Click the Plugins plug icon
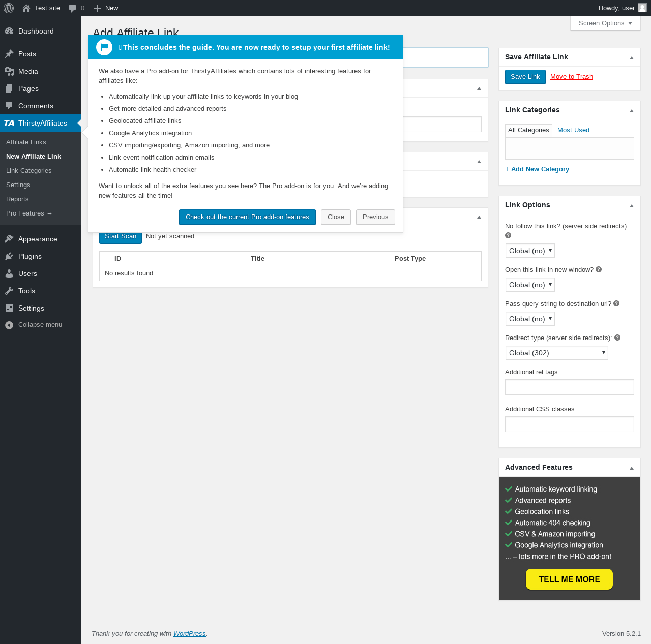Image resolution: width=651 pixels, height=644 pixels. pyautogui.click(x=9, y=256)
